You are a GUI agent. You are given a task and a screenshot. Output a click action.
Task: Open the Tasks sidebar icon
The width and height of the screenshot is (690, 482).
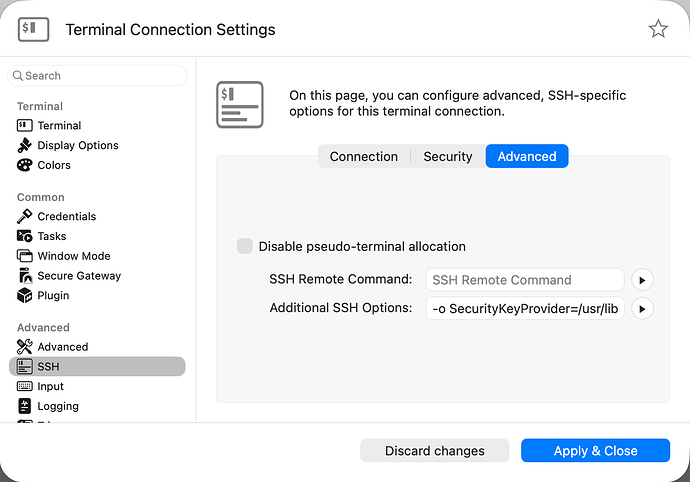pyautogui.click(x=25, y=236)
